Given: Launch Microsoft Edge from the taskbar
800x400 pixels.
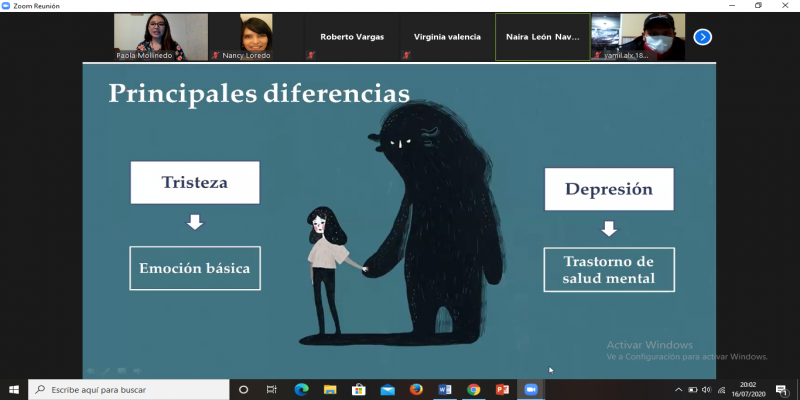Looking at the screenshot, I should [301, 390].
